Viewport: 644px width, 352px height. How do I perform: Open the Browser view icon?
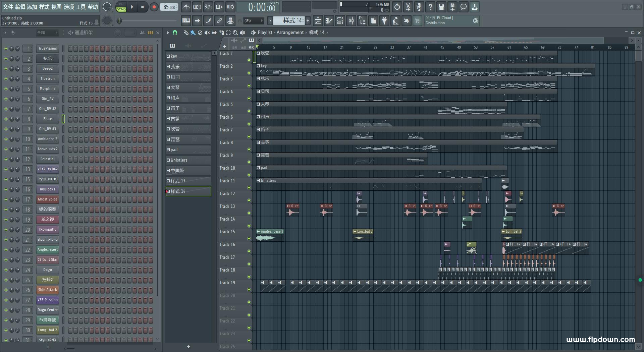(362, 21)
